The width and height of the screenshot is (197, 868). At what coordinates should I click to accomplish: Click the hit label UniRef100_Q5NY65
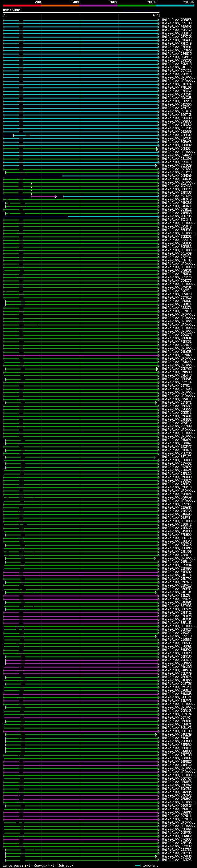pos(177,369)
